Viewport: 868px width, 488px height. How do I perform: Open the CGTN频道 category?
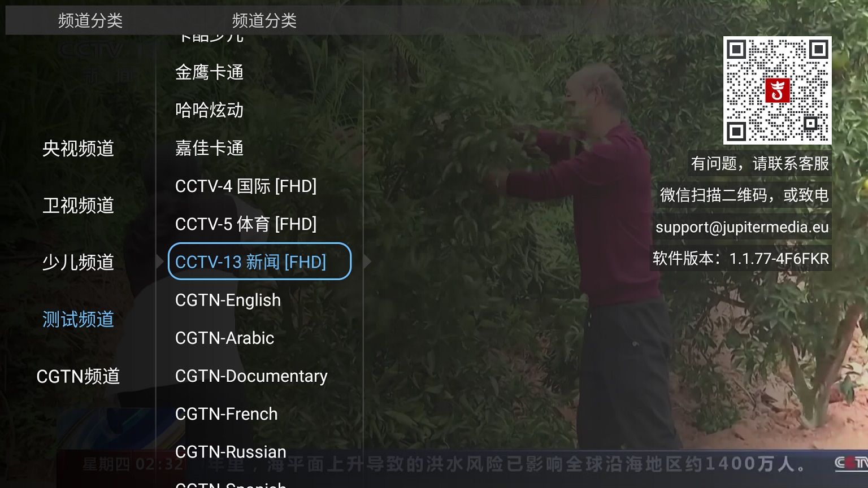coord(78,376)
